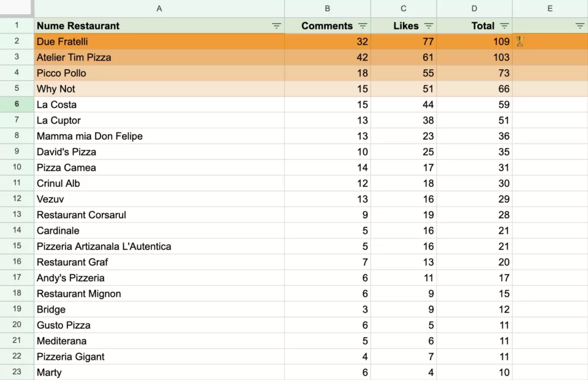The width and height of the screenshot is (588, 380).
Task: Open the Nume Restaurant column filter icon
Action: point(276,26)
